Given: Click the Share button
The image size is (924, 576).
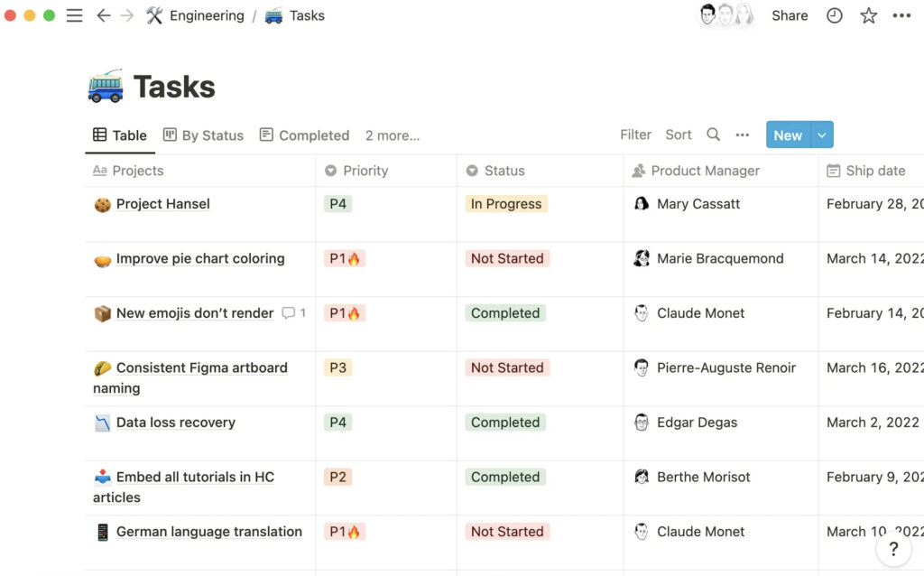Looking at the screenshot, I should tap(790, 16).
